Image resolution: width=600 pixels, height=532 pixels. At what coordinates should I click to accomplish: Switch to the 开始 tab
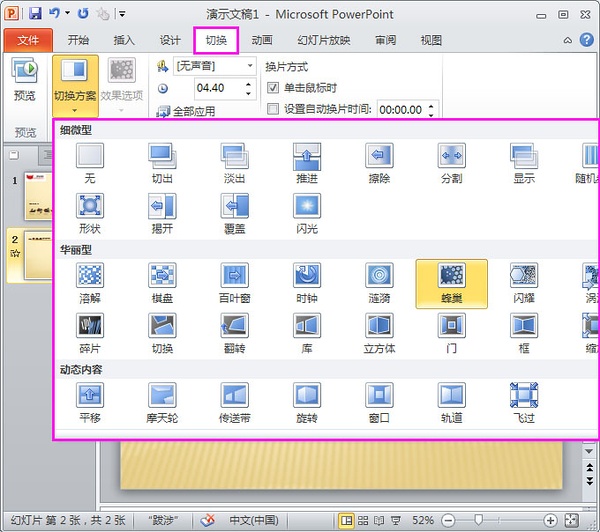pyautogui.click(x=78, y=40)
